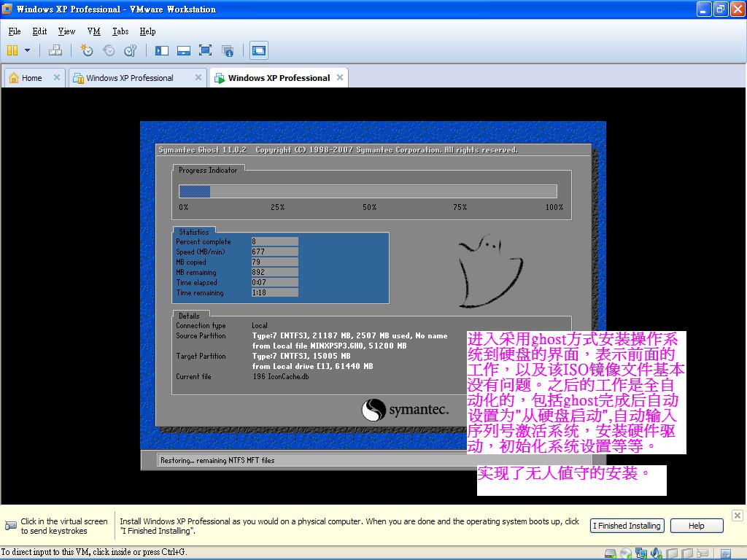The width and height of the screenshot is (747, 560).
Task: Dismiss the installation hint bar
Action: click(x=737, y=516)
